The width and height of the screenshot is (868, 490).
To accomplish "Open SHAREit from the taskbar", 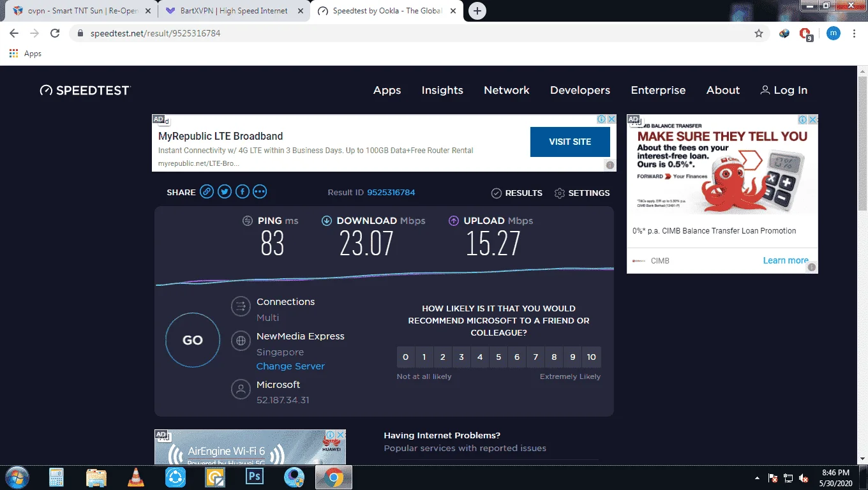I will tap(175, 477).
